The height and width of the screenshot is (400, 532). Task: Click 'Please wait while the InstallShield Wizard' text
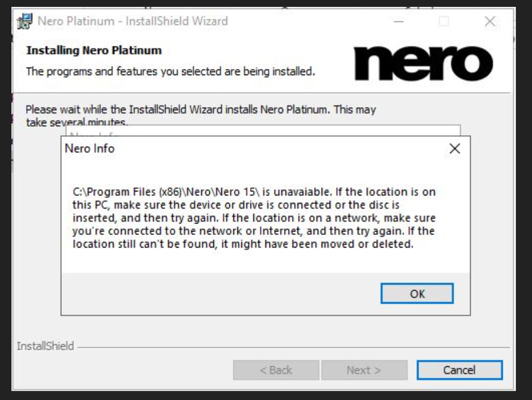click(x=201, y=116)
